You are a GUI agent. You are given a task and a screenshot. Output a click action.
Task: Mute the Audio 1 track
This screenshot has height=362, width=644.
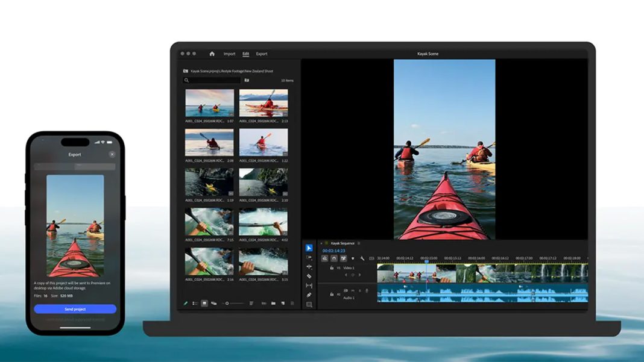click(x=353, y=290)
